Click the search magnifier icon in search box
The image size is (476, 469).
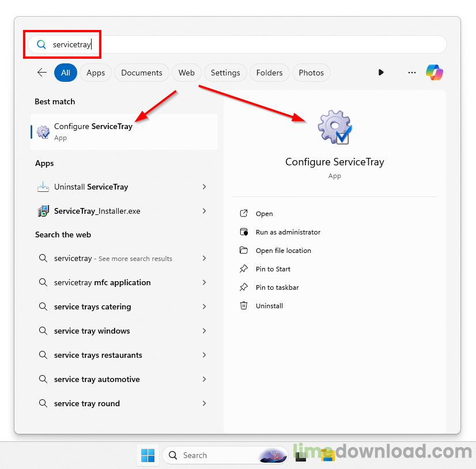coord(41,44)
